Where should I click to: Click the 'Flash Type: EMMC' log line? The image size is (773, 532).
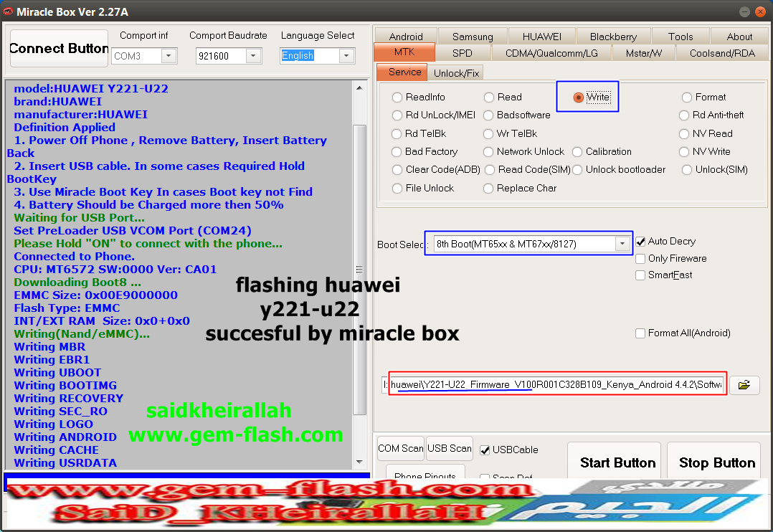tap(67, 308)
